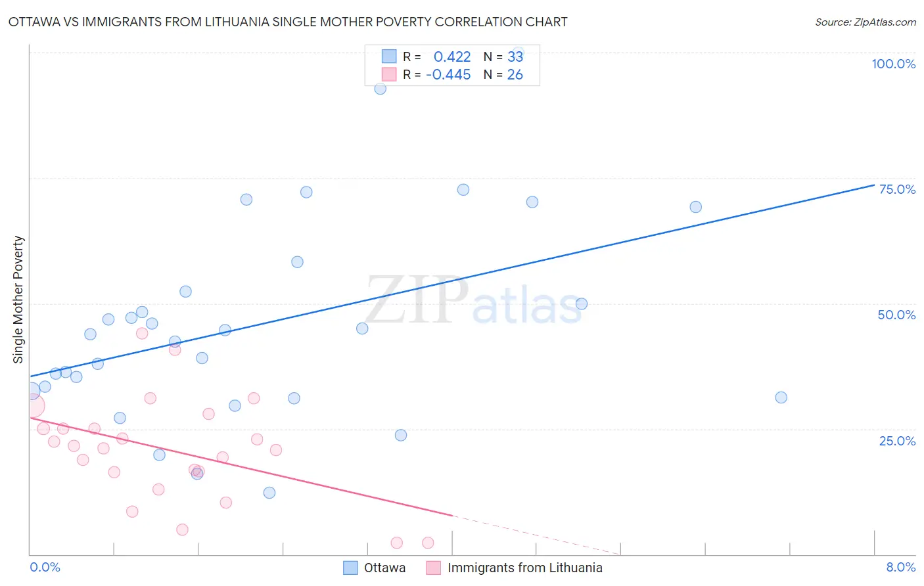Image resolution: width=924 pixels, height=586 pixels.
Task: Select the 25.0% y-axis tick label
Action: click(x=897, y=441)
